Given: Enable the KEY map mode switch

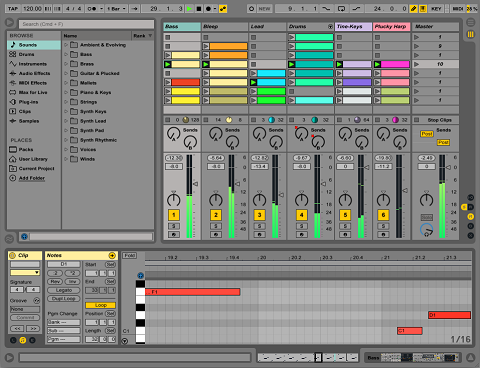Looking at the screenshot, I should [x=436, y=9].
